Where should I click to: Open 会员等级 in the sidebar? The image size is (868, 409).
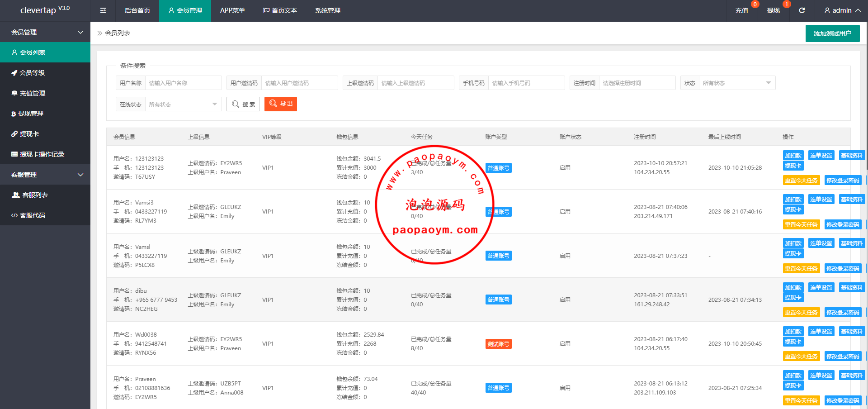coord(32,73)
